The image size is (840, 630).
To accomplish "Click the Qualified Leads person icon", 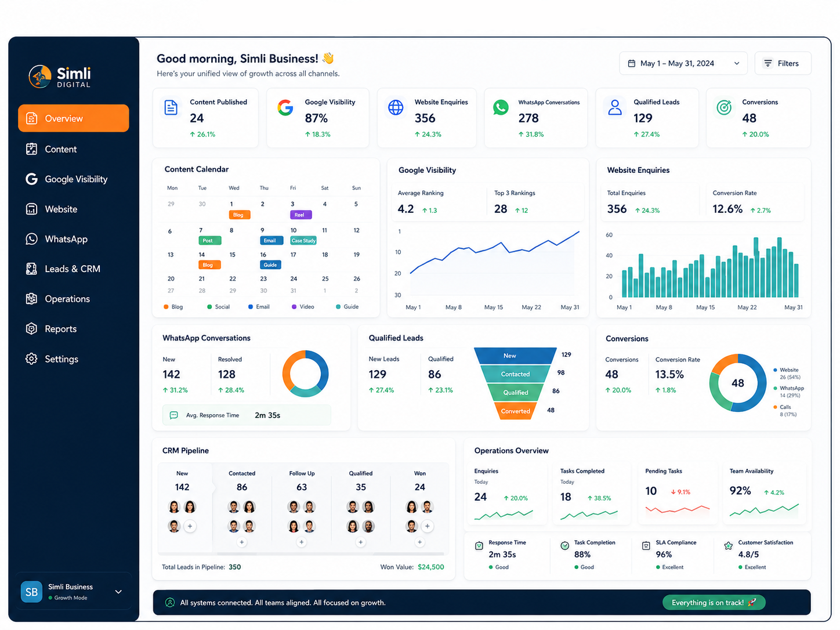I will 615,107.
